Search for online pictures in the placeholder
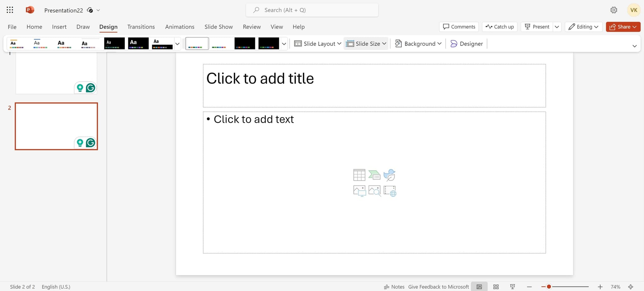Viewport: 644px width, 291px height. (x=374, y=191)
